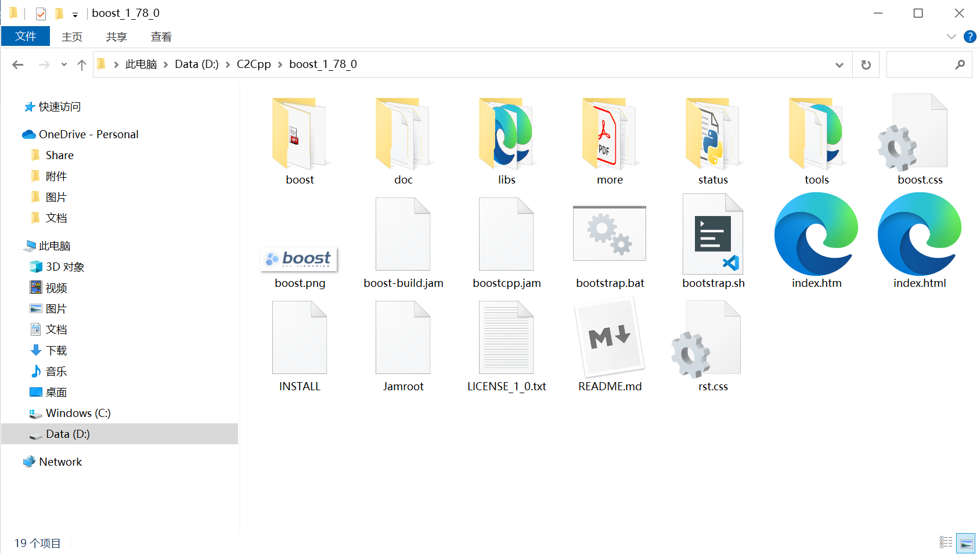Open the boost folder icon
This screenshot has height=554, width=980.
point(300,135)
